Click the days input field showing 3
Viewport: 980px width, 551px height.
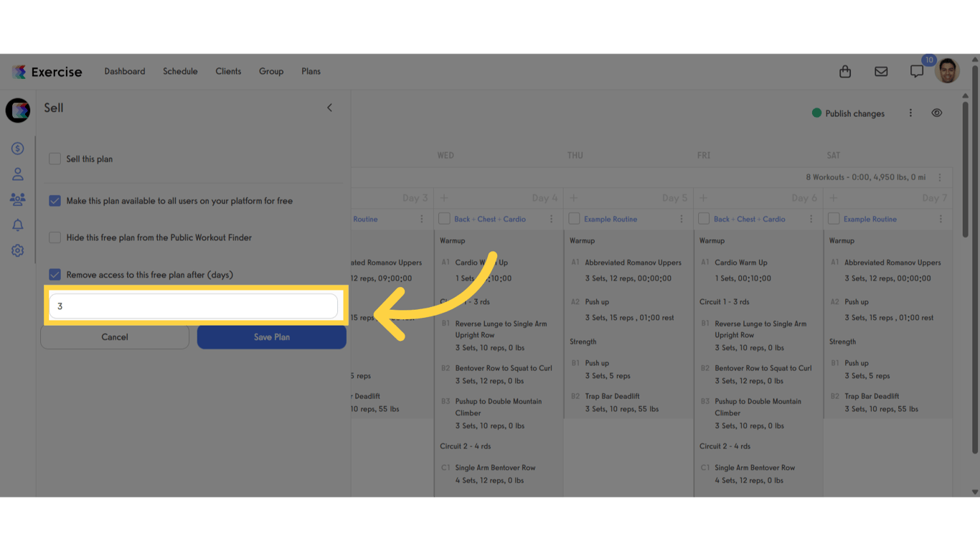[x=194, y=306]
